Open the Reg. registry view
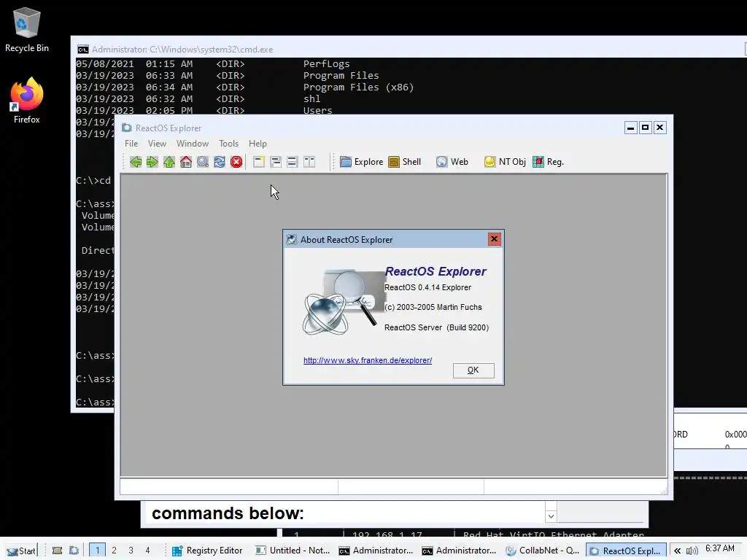Viewport: 747px width, 560px height. pos(549,162)
